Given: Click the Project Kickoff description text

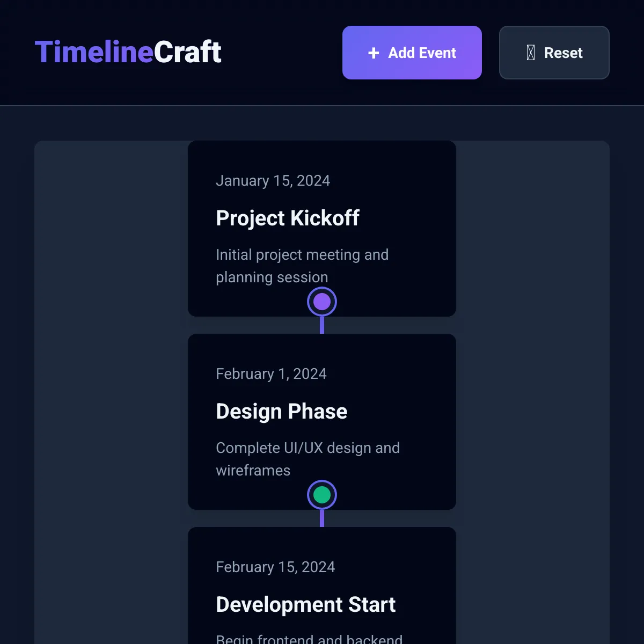Looking at the screenshot, I should pyautogui.click(x=302, y=266).
